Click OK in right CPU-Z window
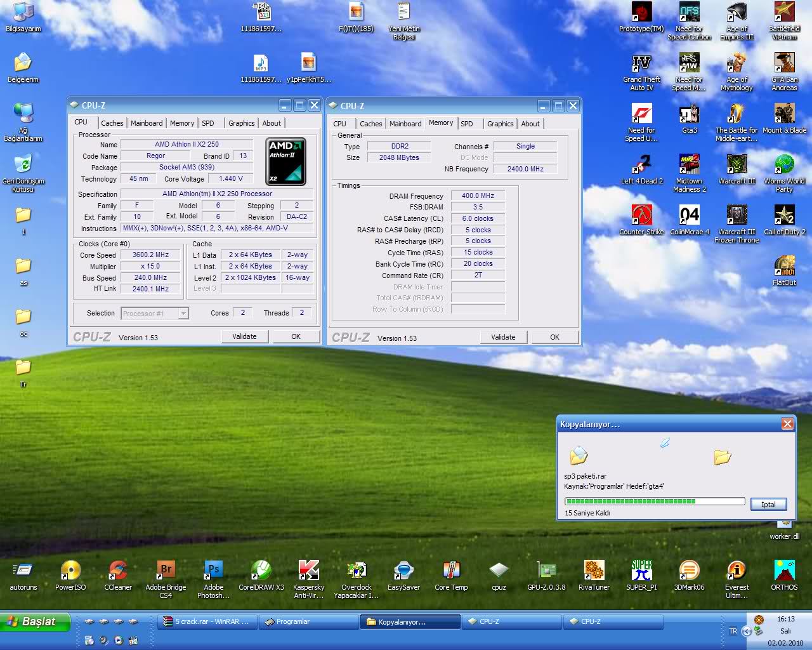Viewport: 812px width, 650px height. (x=554, y=337)
